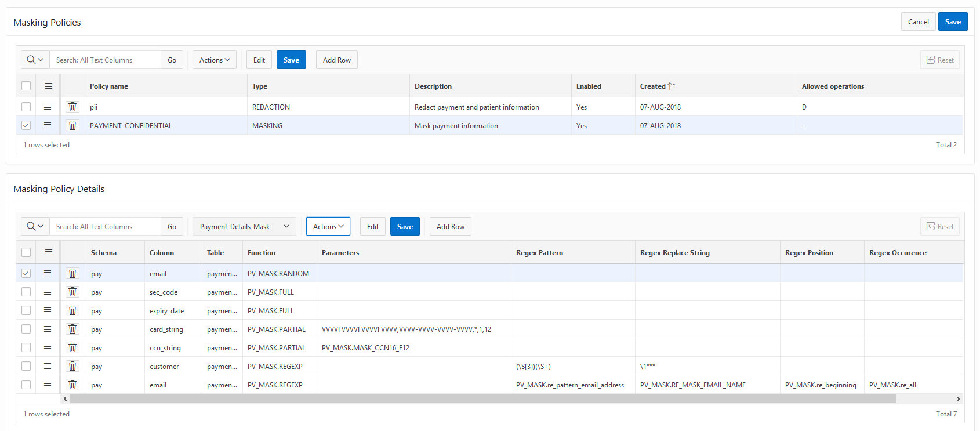The height and width of the screenshot is (431, 980).
Task: Click Reset in Masking Policies grid
Action: click(940, 60)
